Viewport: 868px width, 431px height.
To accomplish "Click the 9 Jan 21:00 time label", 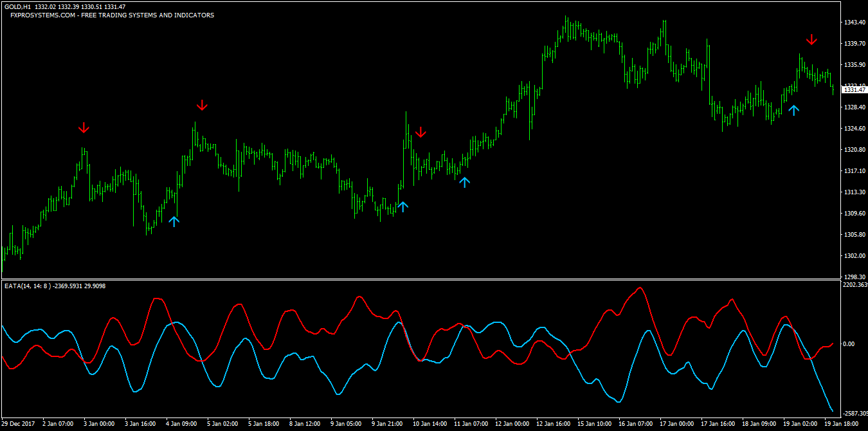I will pyautogui.click(x=387, y=424).
